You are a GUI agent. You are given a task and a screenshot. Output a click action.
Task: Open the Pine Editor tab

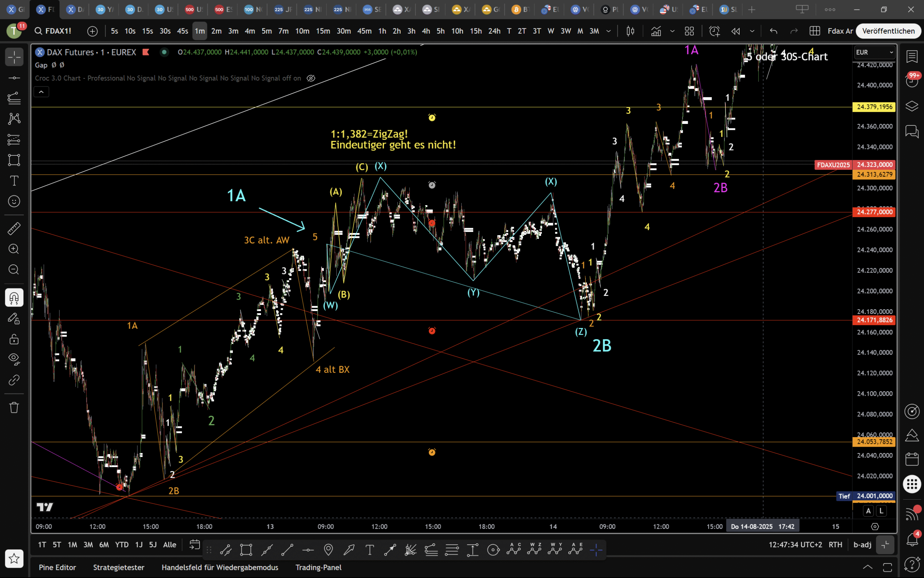[57, 567]
